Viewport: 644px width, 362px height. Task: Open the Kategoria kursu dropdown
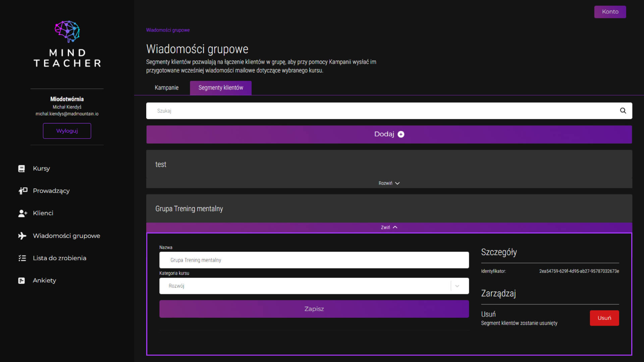[314, 286]
